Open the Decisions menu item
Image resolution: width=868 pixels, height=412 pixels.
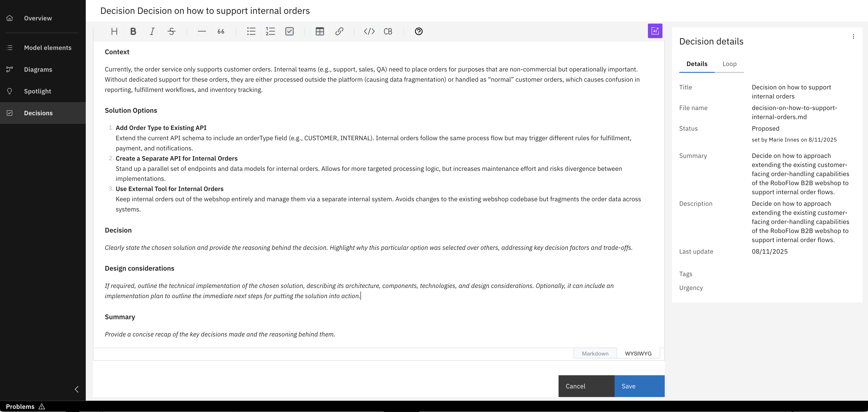38,113
